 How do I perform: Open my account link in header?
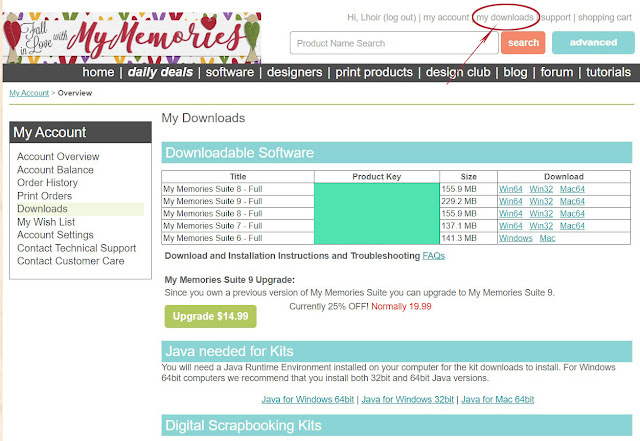(446, 18)
